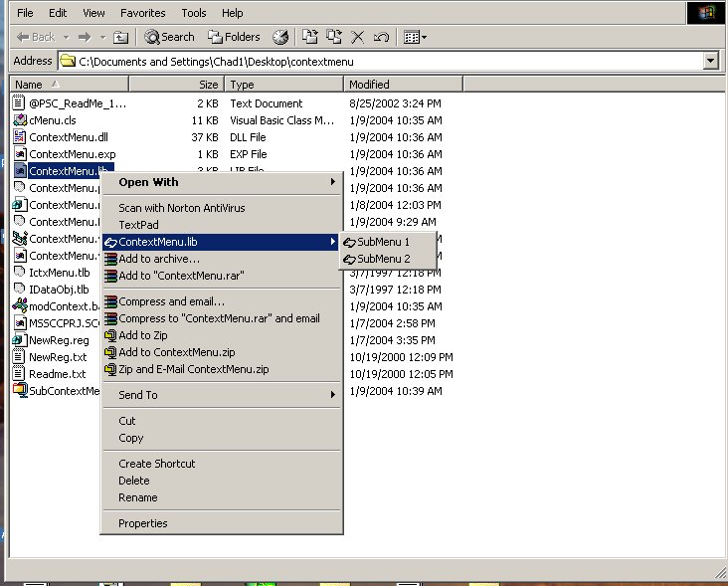Open the Views dropdown in toolbar
This screenshot has width=728, height=586.
click(414, 37)
